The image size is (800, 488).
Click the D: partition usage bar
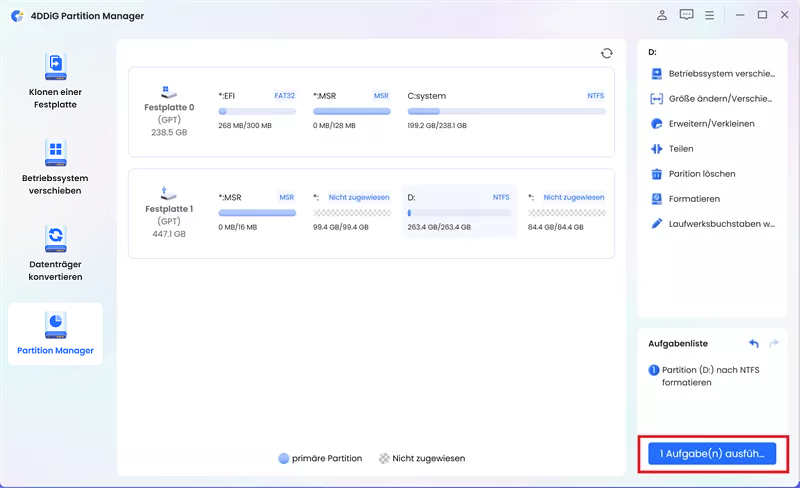pos(459,213)
